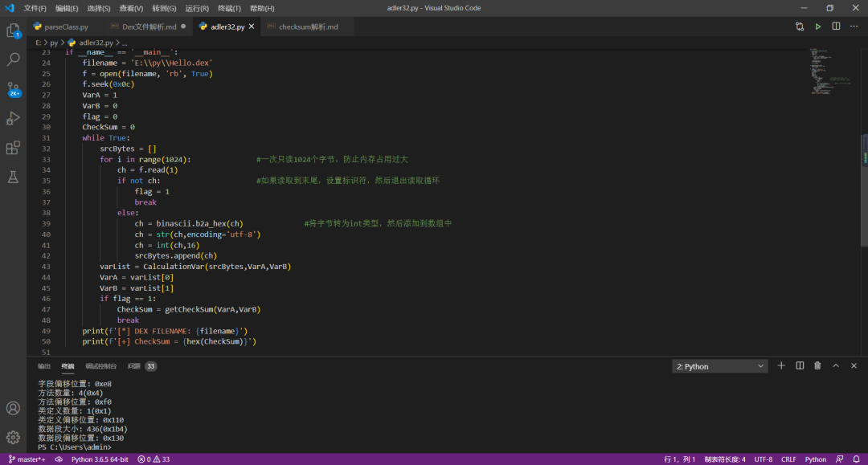Change tab size indentation setting
Viewport: 868px width, 465px height.
[725, 459]
